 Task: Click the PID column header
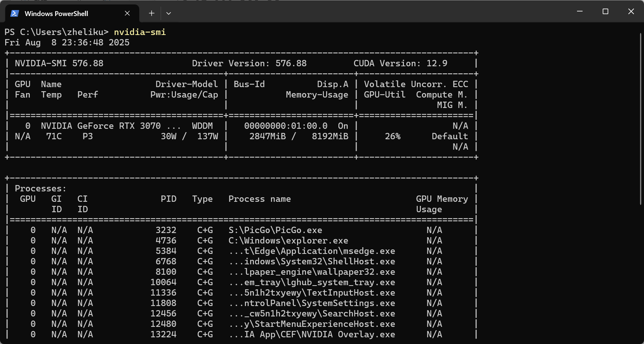click(169, 199)
